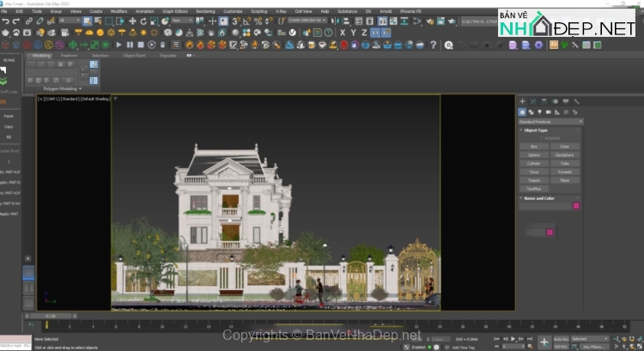The image size is (644, 351).
Task: Switch to the Freeform ribbon tab
Action: 69,55
